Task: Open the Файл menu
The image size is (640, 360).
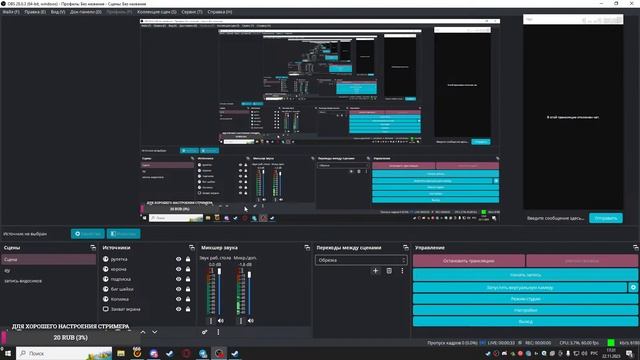Action: (x=11, y=12)
